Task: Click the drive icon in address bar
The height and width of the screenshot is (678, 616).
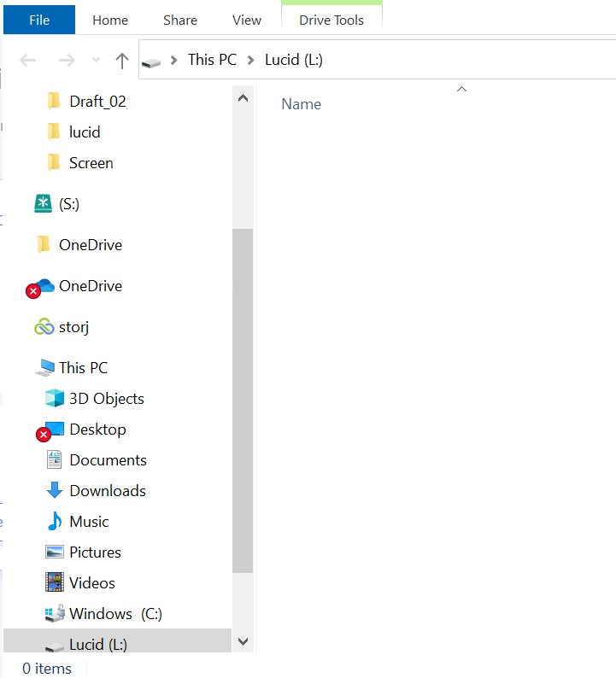Action: click(x=151, y=62)
